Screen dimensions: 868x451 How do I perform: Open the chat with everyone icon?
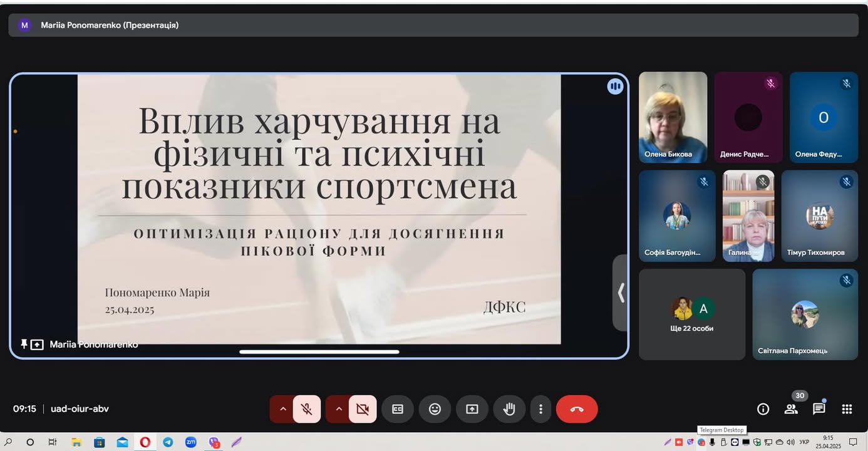[x=819, y=409]
